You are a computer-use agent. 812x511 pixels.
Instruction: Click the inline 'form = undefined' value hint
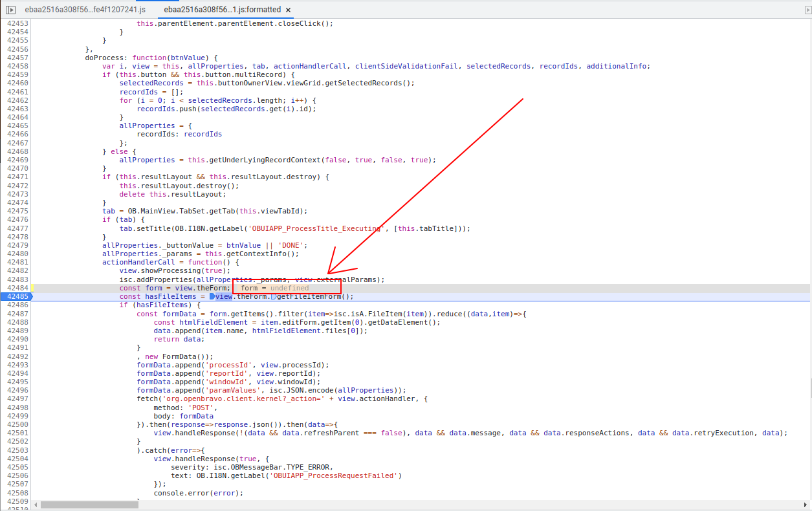pyautogui.click(x=274, y=288)
